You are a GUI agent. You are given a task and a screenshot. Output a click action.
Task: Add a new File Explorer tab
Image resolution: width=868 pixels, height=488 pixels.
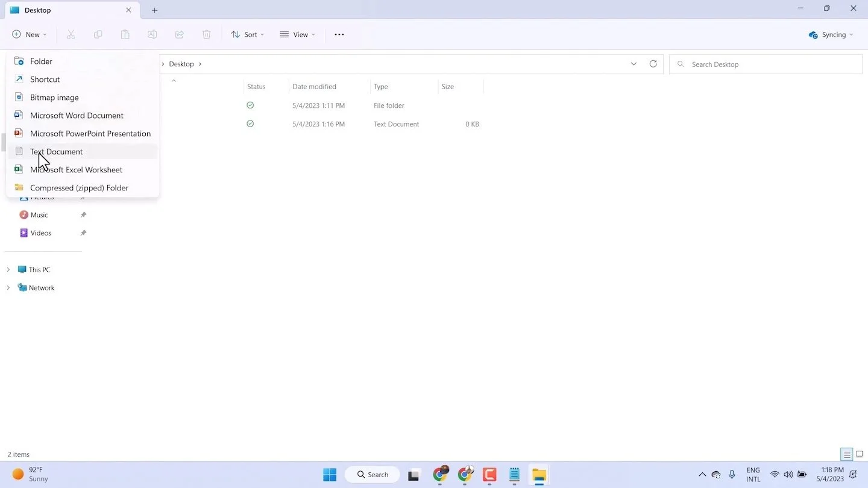pyautogui.click(x=154, y=10)
